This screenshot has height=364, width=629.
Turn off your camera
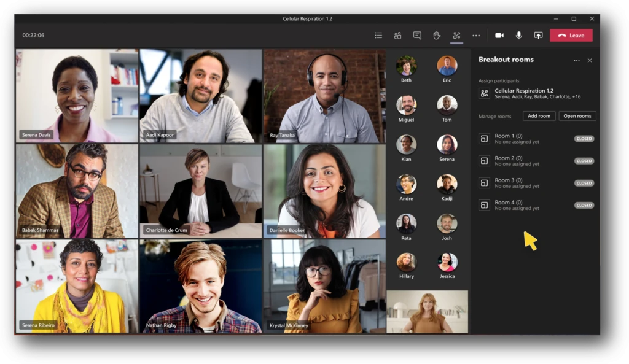499,35
